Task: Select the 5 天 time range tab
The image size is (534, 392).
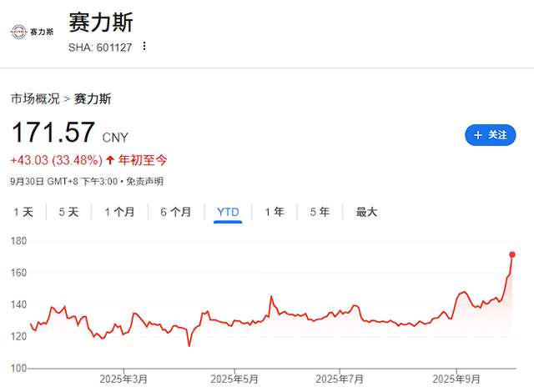Action: [x=68, y=212]
